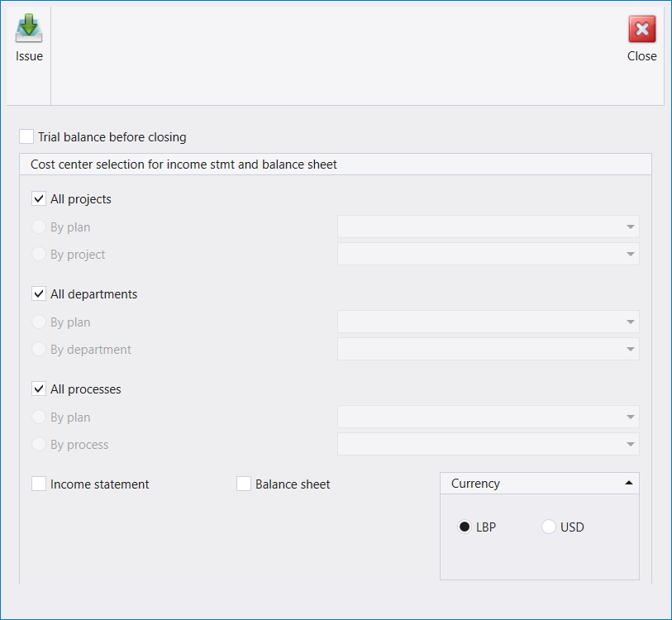Click the Cost center selection group header

tap(336, 165)
